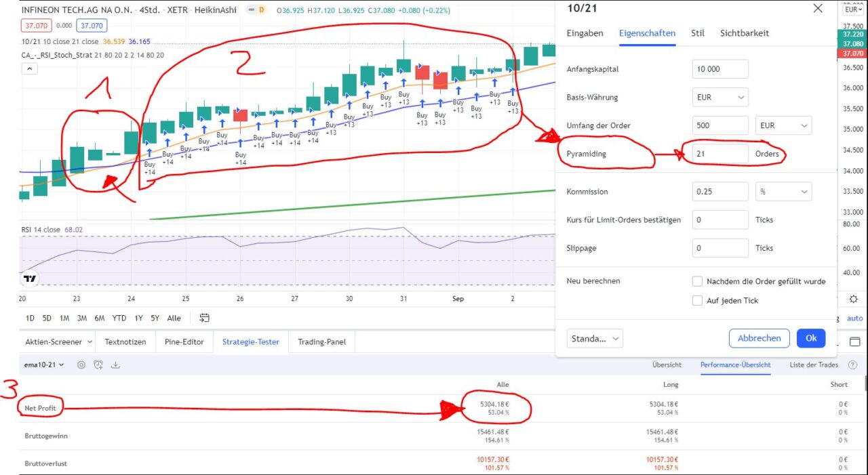Switch to the Eingaben tab

click(585, 33)
